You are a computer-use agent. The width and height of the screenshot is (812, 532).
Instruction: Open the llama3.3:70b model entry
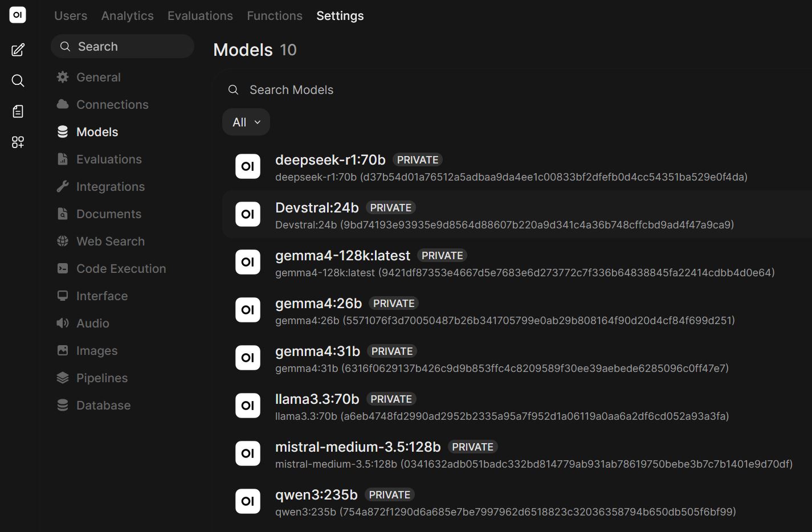517,406
